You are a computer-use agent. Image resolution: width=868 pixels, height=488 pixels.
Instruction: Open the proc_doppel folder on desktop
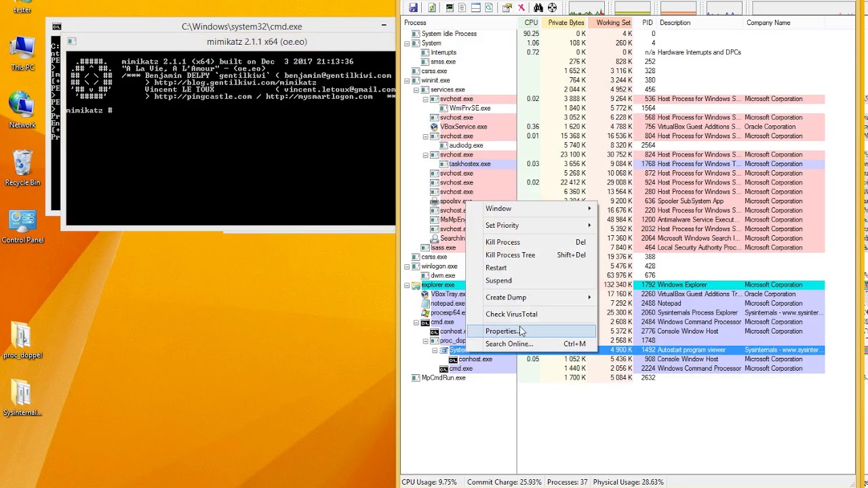coord(22,341)
